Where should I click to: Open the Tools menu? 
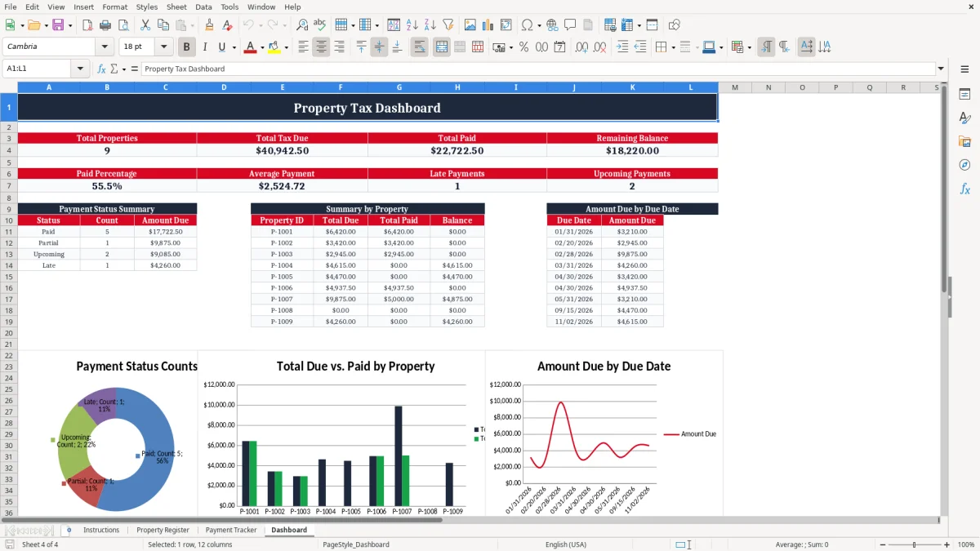point(229,7)
